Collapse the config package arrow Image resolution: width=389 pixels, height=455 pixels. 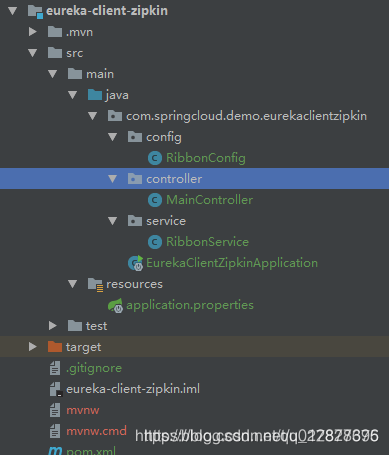tap(113, 137)
